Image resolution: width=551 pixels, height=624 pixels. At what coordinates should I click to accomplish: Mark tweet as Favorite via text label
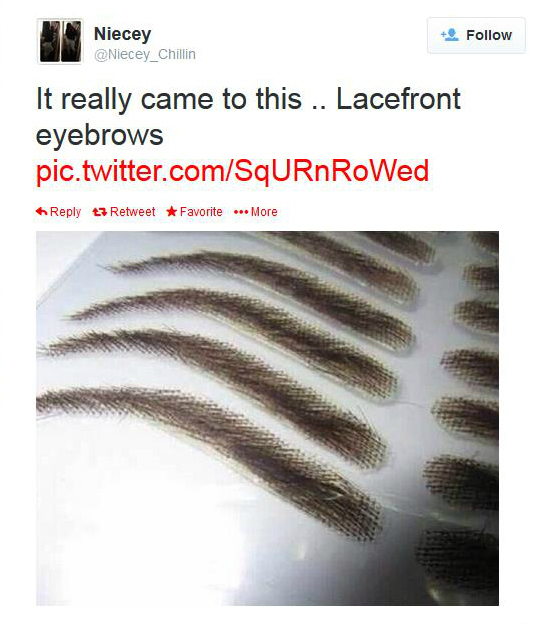tap(201, 212)
